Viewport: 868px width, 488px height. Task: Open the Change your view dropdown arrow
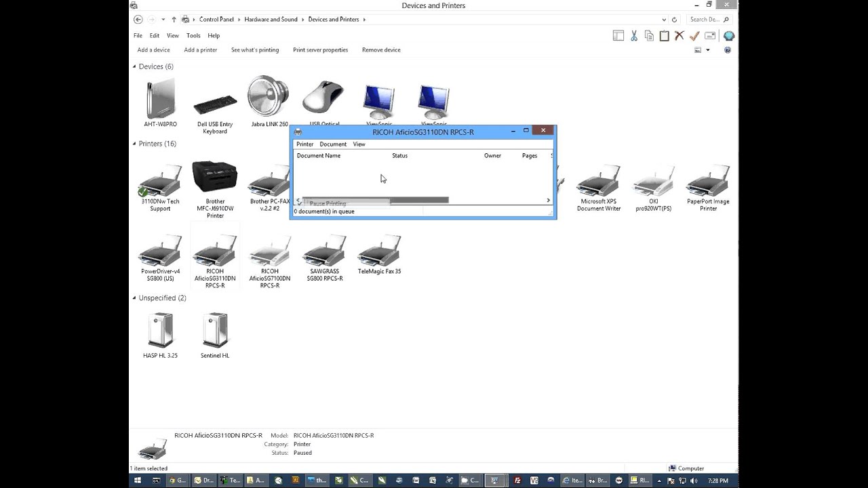[708, 50]
